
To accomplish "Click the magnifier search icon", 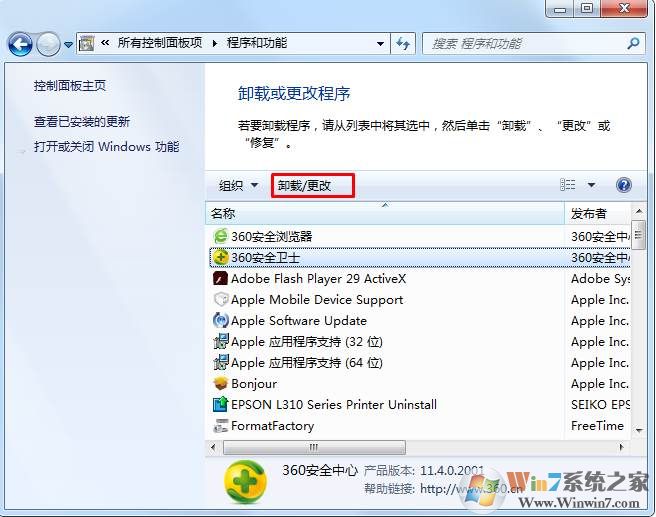I will [634, 43].
